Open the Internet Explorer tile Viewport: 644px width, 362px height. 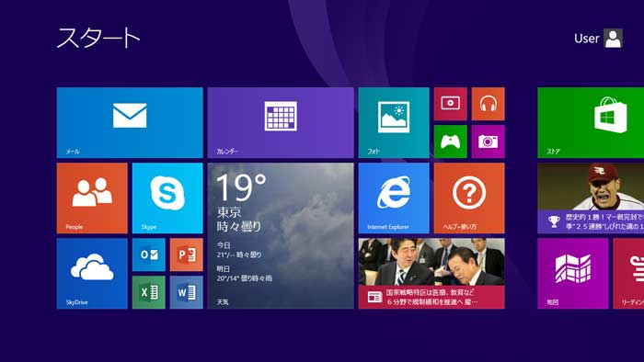click(x=394, y=198)
